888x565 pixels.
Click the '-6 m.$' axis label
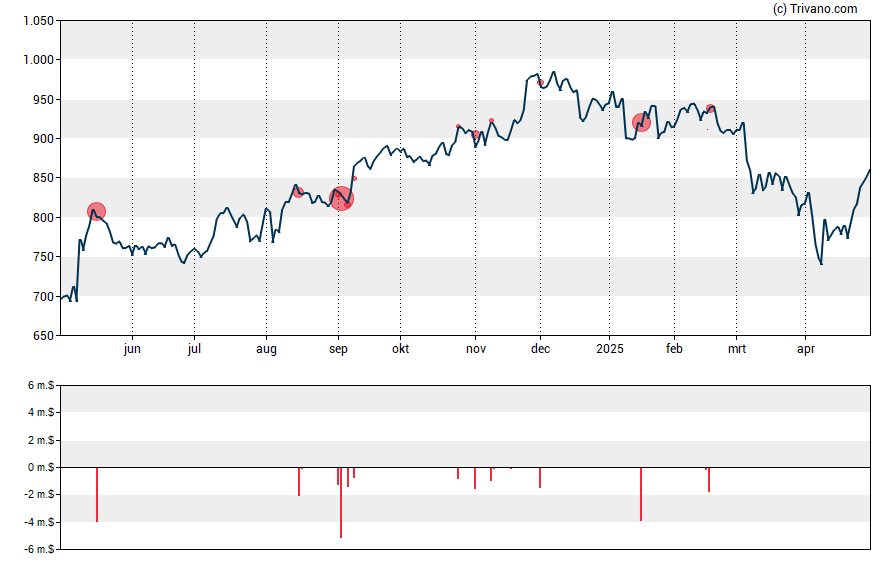pos(39,549)
